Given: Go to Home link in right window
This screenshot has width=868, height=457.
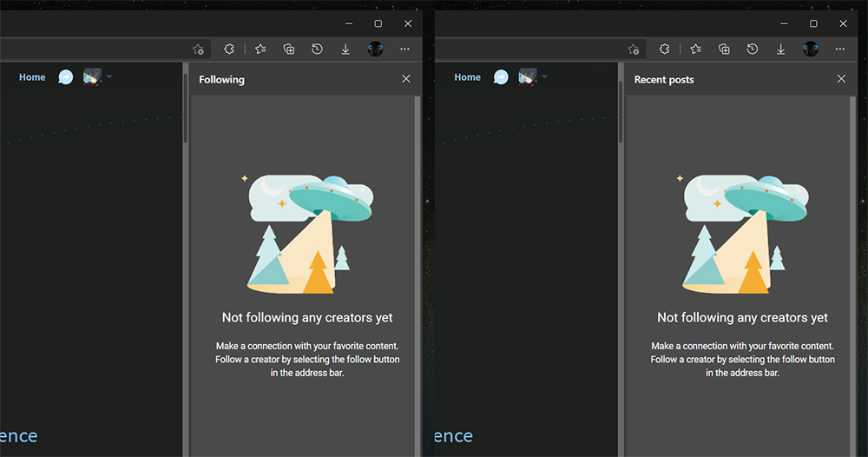Looking at the screenshot, I should (x=467, y=77).
